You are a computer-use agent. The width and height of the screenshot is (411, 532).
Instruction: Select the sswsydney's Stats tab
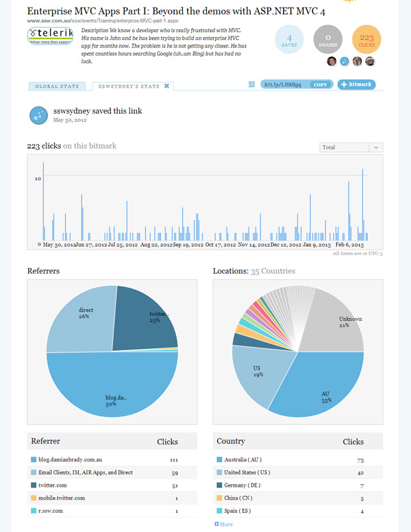coord(129,86)
